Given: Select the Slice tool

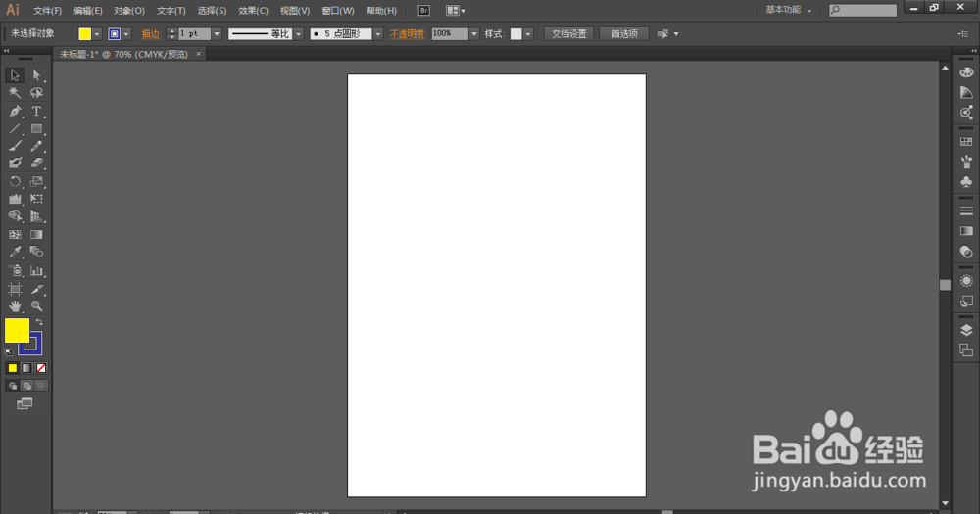Looking at the screenshot, I should [x=36, y=289].
